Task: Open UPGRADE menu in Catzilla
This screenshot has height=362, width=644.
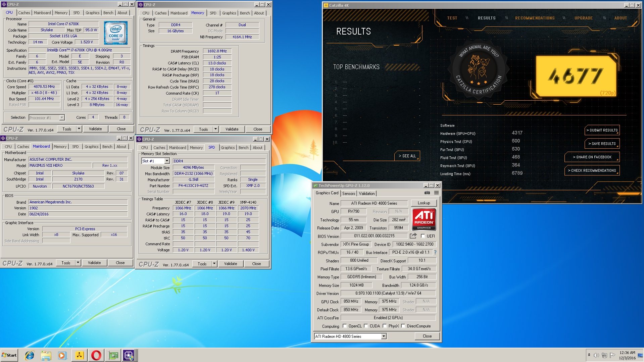Action: (584, 18)
